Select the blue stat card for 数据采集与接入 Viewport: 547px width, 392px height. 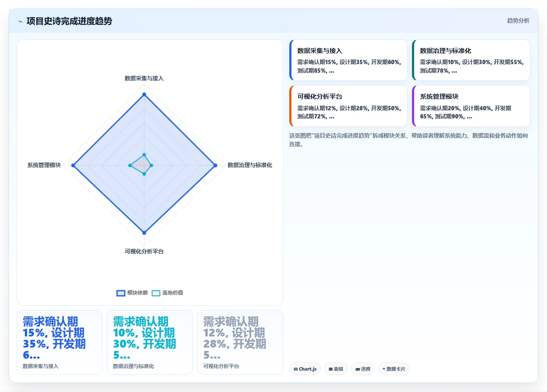click(x=59, y=342)
